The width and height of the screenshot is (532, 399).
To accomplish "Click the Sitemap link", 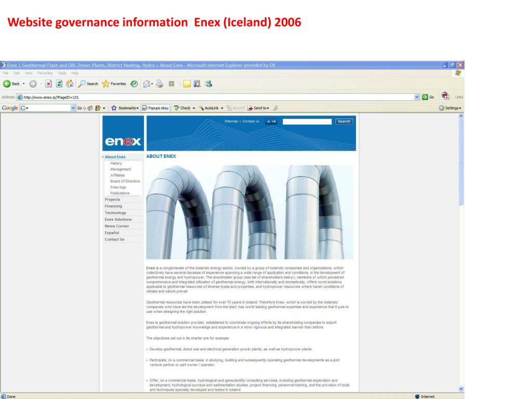I will click(231, 121).
